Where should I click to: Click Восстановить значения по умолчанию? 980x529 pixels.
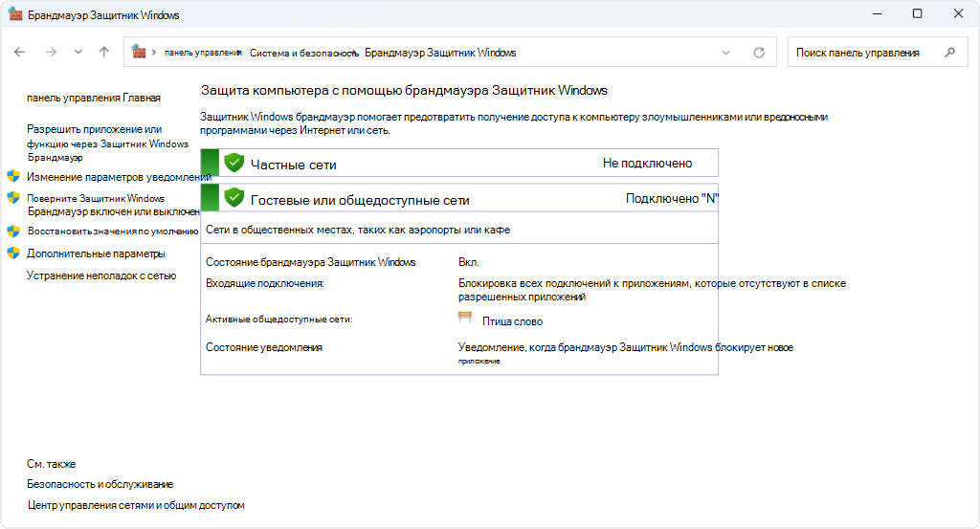tap(113, 231)
